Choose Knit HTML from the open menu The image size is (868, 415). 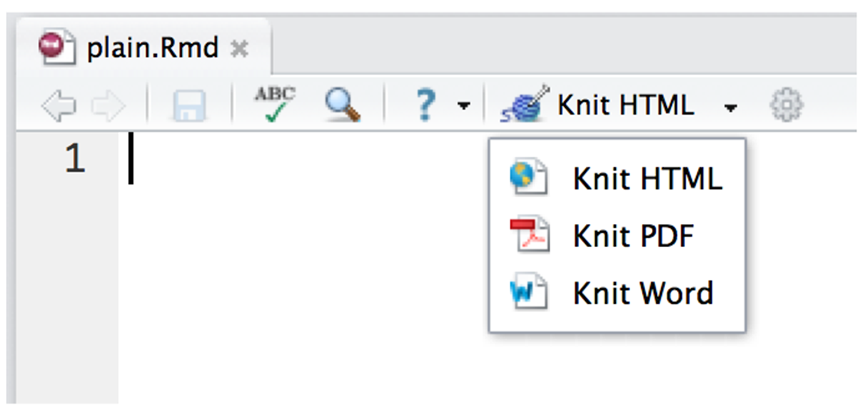647,178
